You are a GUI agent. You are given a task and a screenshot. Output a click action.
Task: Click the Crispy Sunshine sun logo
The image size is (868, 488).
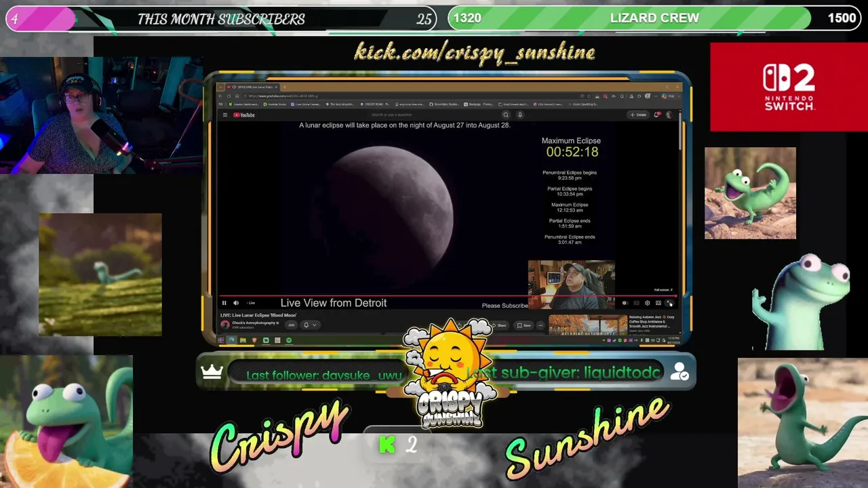[450, 373]
